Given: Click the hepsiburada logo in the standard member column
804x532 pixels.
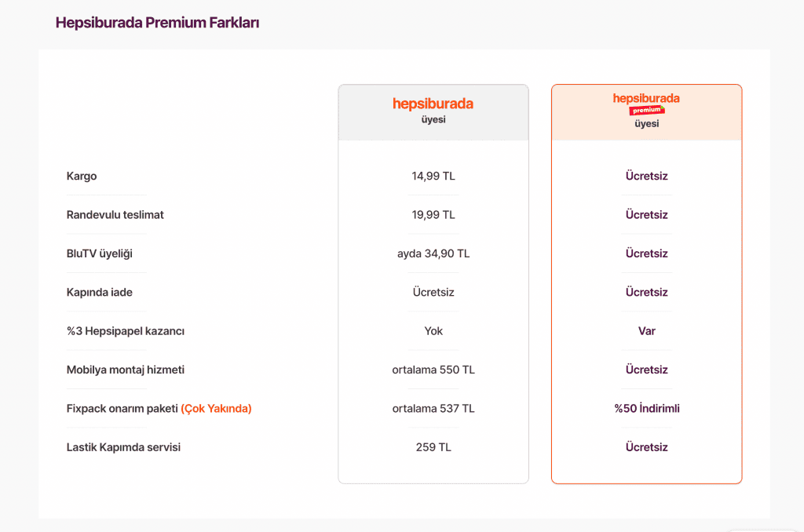Looking at the screenshot, I should coord(433,104).
